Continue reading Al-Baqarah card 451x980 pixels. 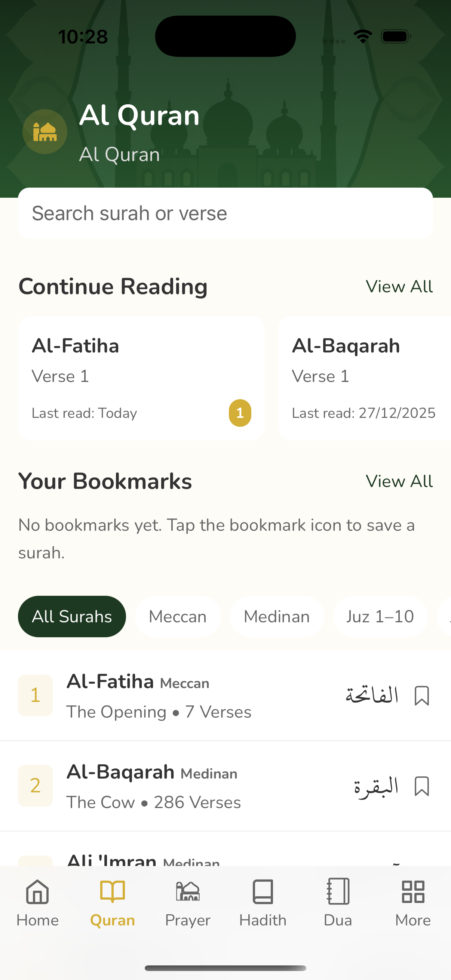point(364,378)
